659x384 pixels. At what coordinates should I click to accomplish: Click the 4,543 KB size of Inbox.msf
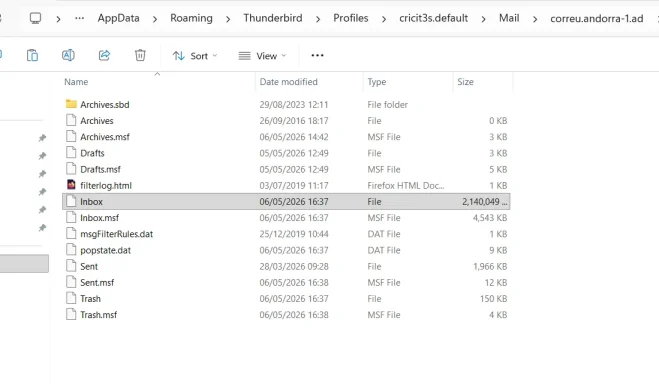pyautogui.click(x=490, y=218)
